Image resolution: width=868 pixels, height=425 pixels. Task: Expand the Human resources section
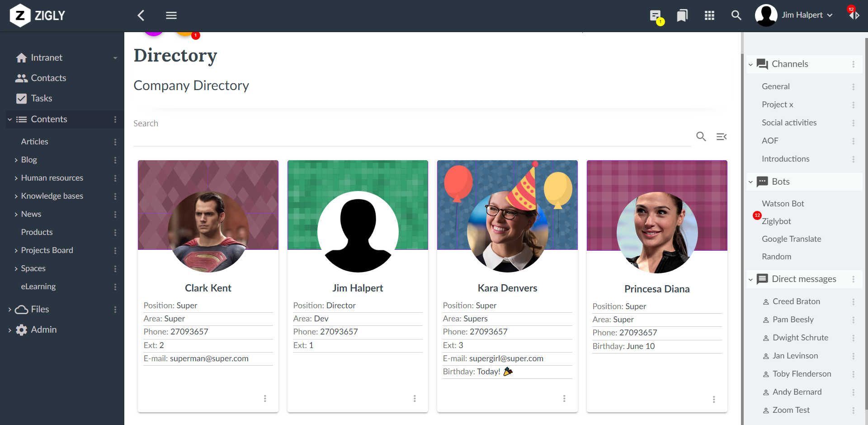click(16, 178)
